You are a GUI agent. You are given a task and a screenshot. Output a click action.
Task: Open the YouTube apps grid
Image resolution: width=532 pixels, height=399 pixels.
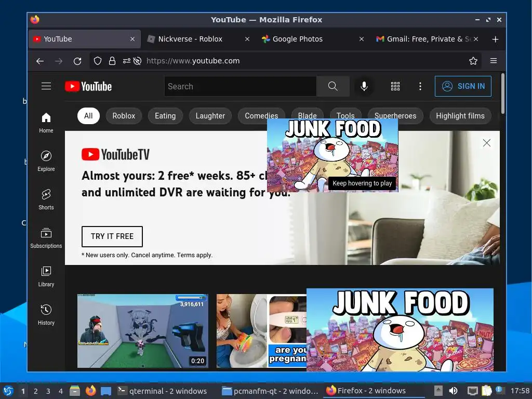click(395, 86)
